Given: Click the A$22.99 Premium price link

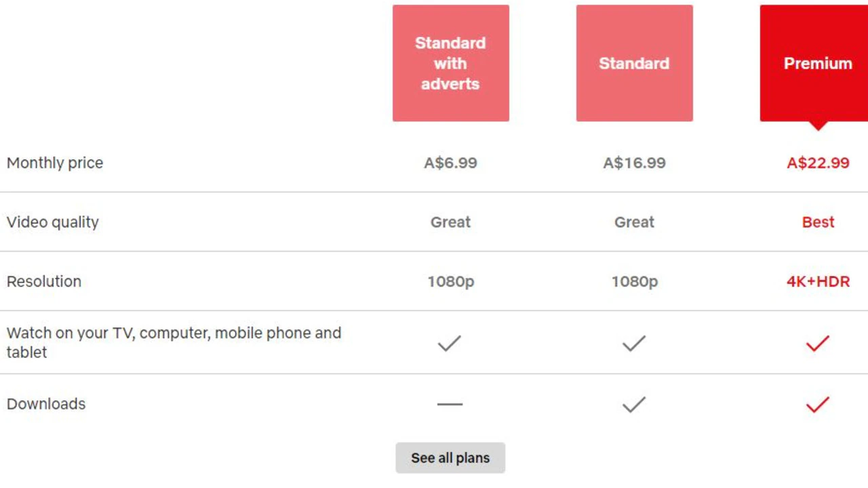Looking at the screenshot, I should click(x=817, y=163).
